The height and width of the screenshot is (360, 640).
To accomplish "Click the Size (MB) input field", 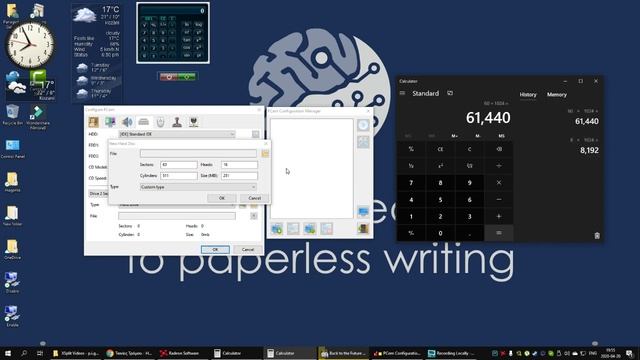I will [240, 176].
